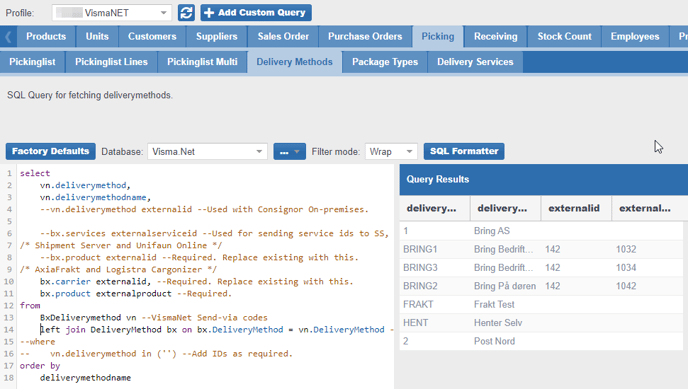Click Factory Defaults button
688x389 pixels.
[50, 151]
